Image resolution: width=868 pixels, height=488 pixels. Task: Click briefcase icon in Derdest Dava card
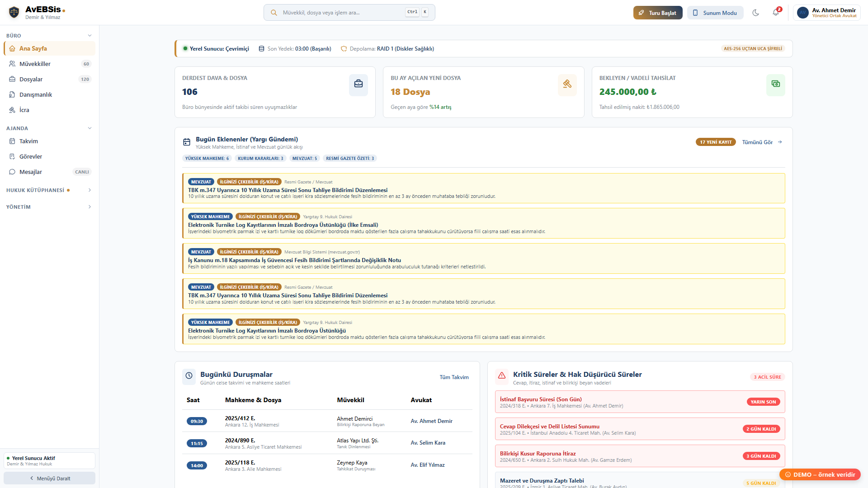(359, 84)
